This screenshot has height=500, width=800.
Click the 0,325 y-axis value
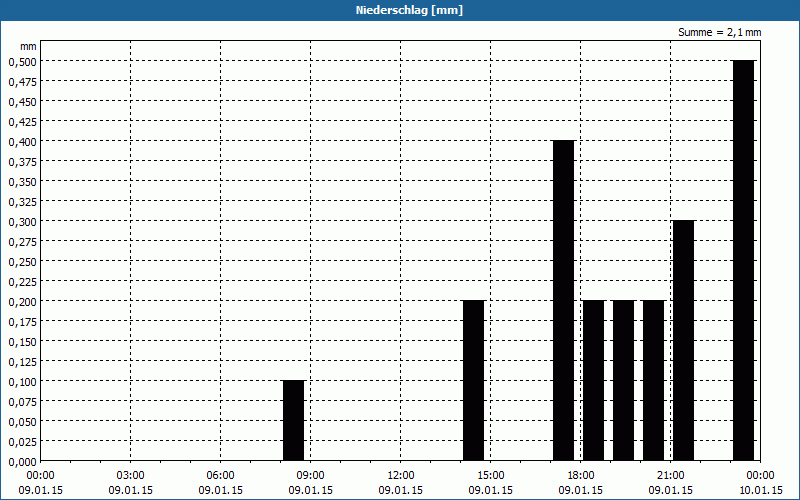coord(22,202)
